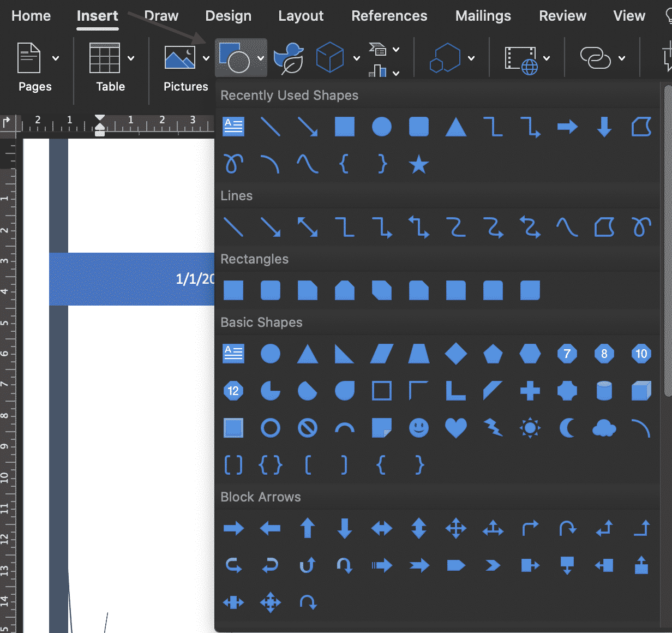Viewport: 672px width, 633px height.
Task: Select the 5-Point Star shape
Action: click(418, 164)
